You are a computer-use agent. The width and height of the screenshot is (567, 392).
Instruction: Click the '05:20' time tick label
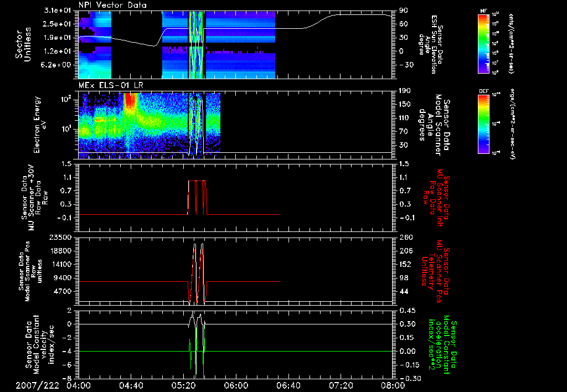(x=183, y=385)
